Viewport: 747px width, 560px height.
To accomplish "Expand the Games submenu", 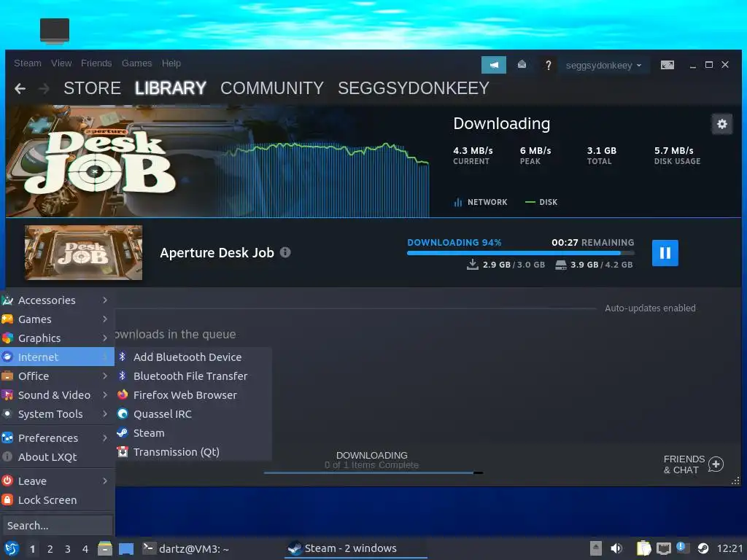I will click(57, 319).
